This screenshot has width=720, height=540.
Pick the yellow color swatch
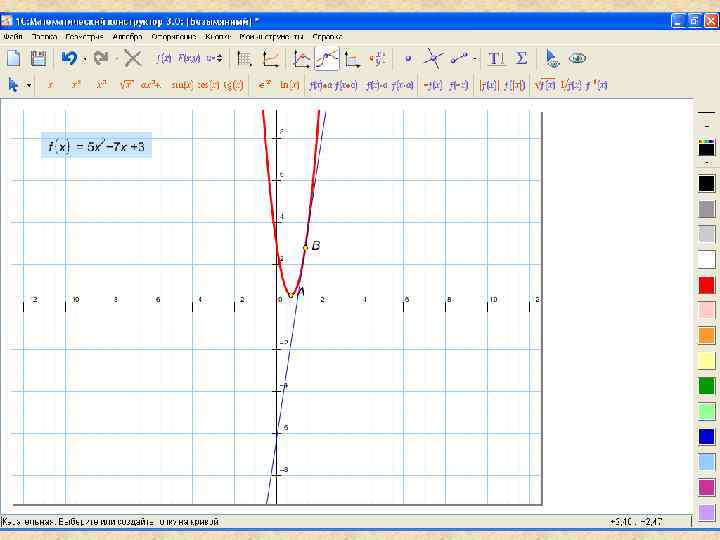[x=707, y=360]
